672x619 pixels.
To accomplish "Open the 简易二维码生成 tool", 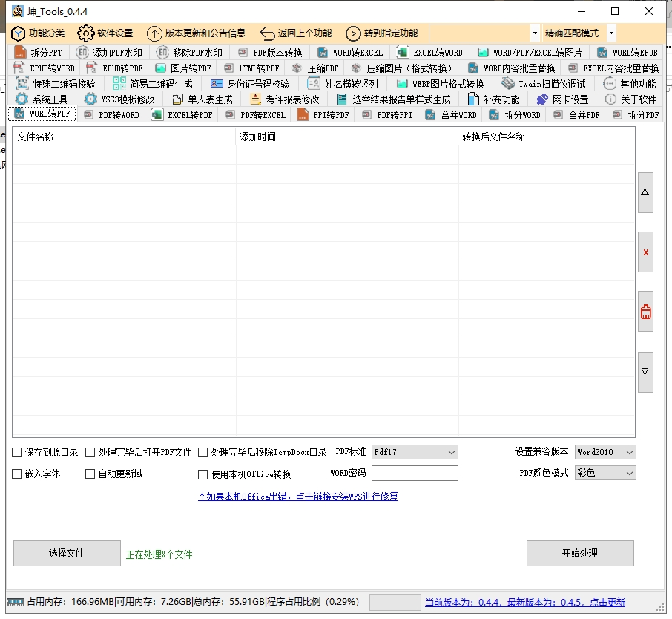I will [153, 84].
